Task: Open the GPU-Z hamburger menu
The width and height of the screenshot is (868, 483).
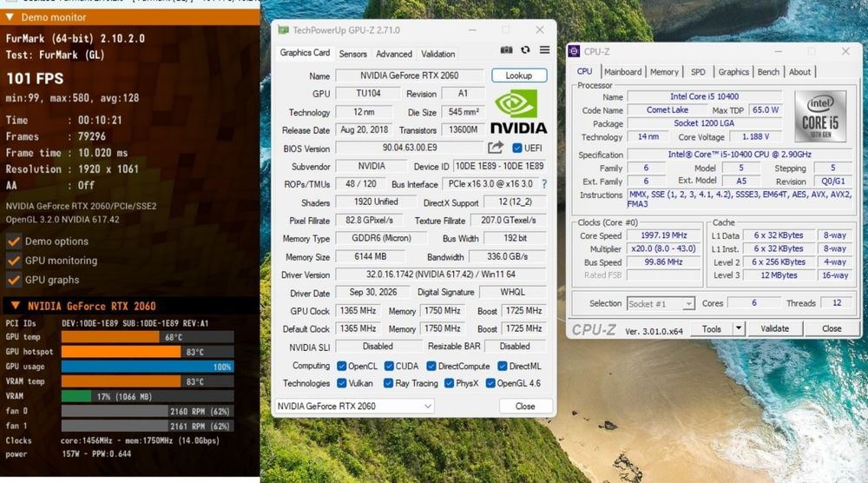Action: coord(545,50)
